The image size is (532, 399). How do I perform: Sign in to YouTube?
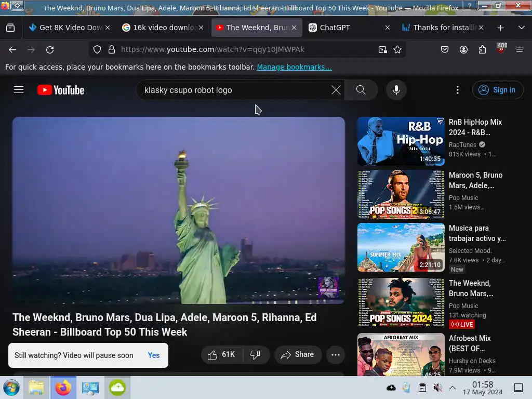tap(497, 90)
